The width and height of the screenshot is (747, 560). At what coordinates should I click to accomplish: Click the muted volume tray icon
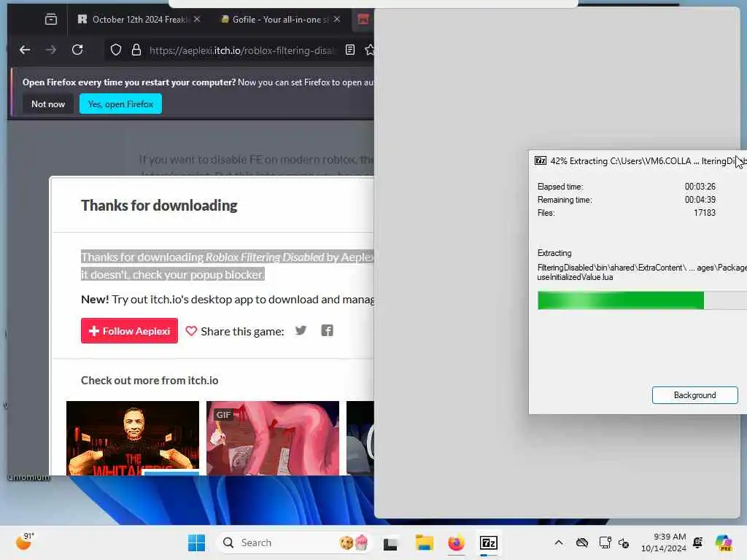[624, 542]
